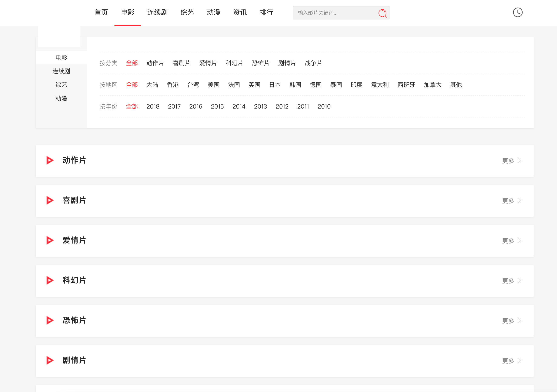This screenshot has width=557, height=392.
Task: Filter by category 科幻片
Action: pyautogui.click(x=234, y=63)
